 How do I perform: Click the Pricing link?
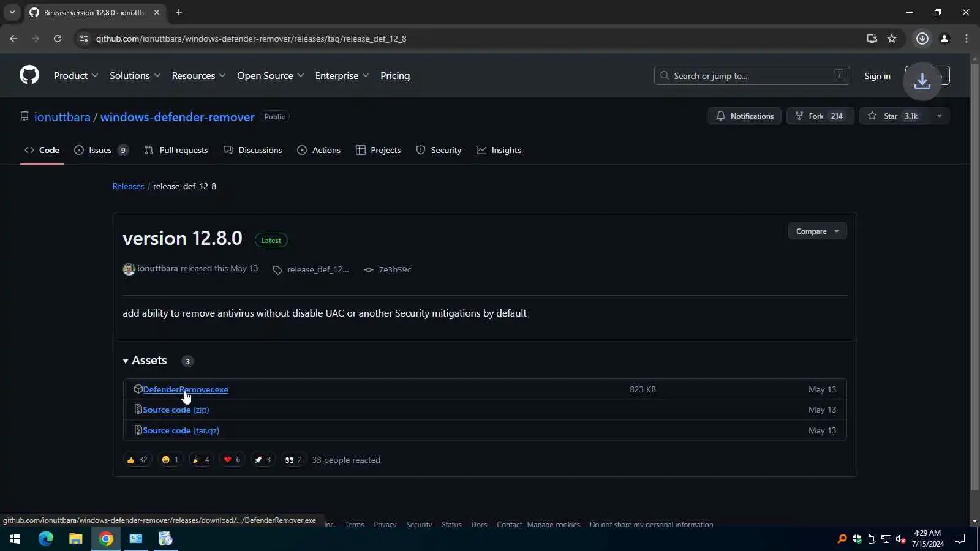(395, 75)
